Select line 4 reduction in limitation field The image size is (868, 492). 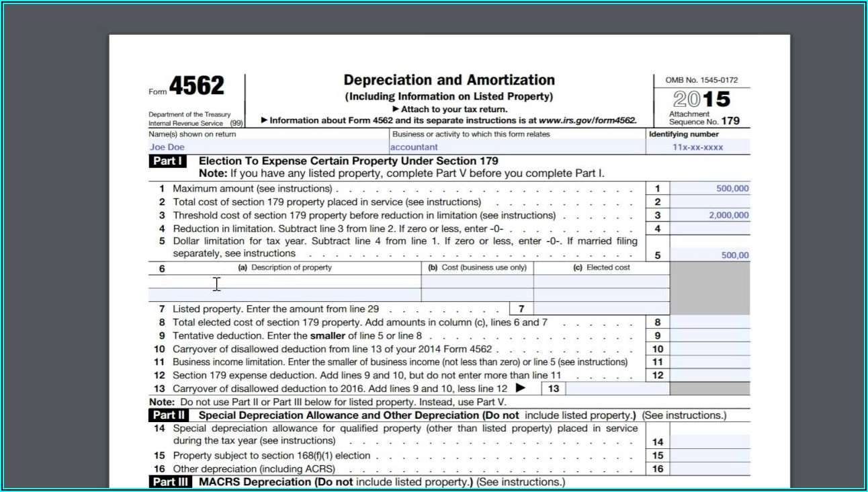710,229
